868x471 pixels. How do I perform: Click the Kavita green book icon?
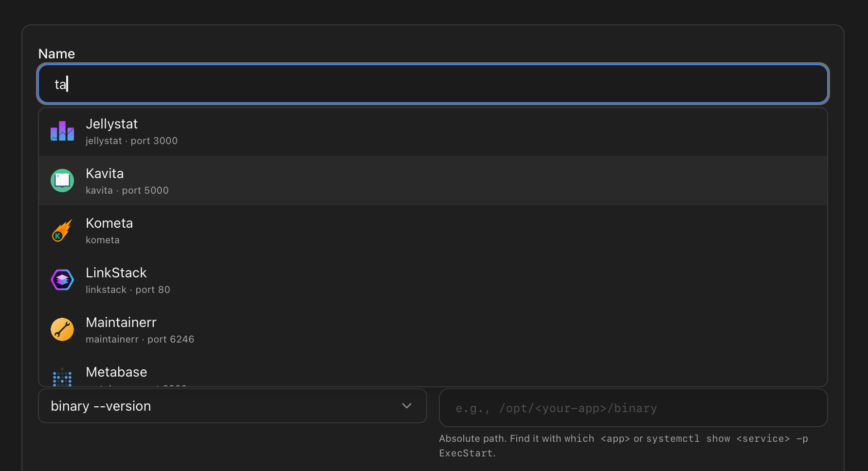point(62,181)
